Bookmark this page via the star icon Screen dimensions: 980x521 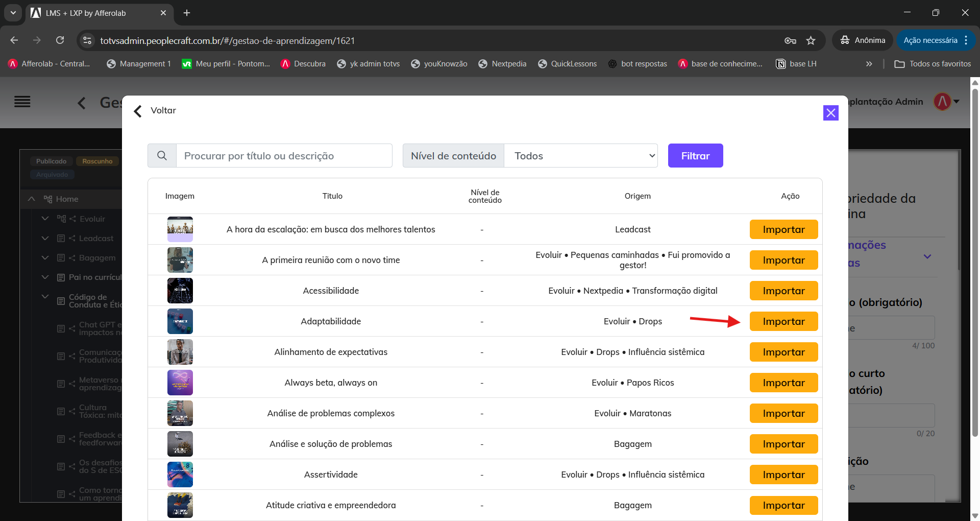point(811,40)
